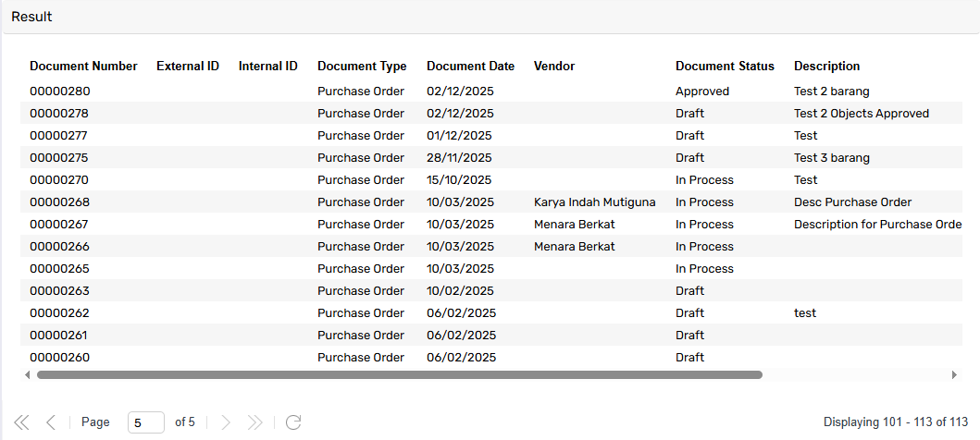Go to the previous page of results

click(51, 422)
